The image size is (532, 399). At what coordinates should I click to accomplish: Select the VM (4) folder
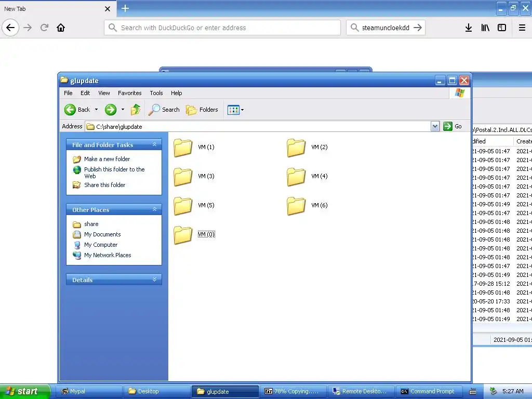pos(308,177)
